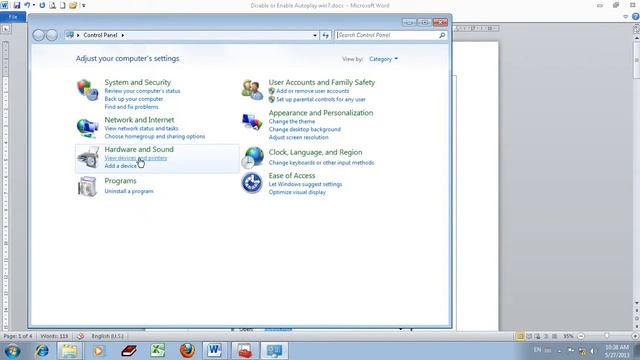This screenshot has height=360, width=640.
Task: Open Word Help question mark icon
Action: click(x=636, y=17)
